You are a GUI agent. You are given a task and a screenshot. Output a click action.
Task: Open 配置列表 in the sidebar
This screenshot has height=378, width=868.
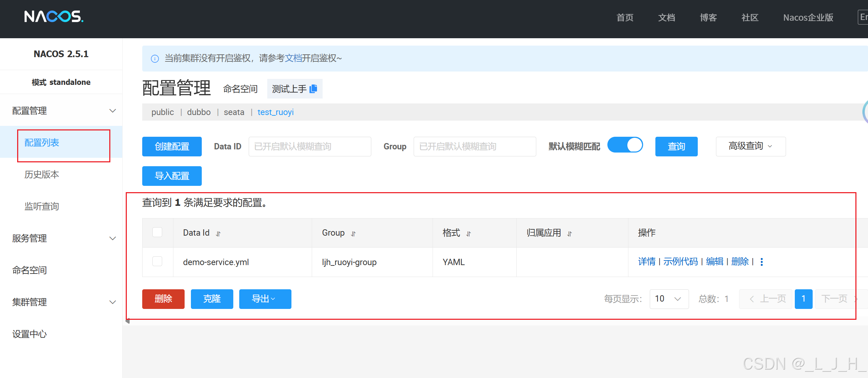(42, 143)
